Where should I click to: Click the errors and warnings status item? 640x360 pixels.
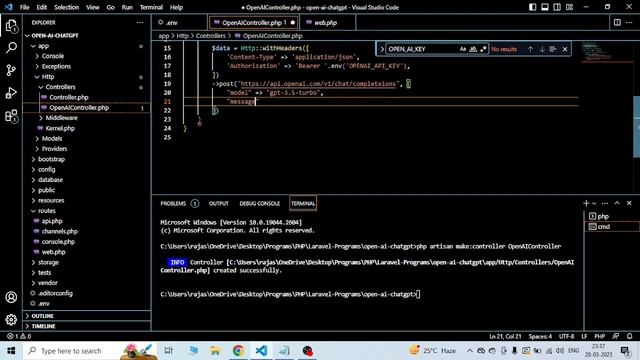[19, 336]
